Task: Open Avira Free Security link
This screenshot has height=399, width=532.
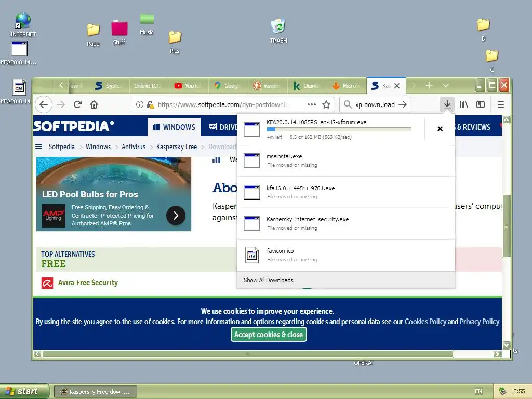Action: 87,283
